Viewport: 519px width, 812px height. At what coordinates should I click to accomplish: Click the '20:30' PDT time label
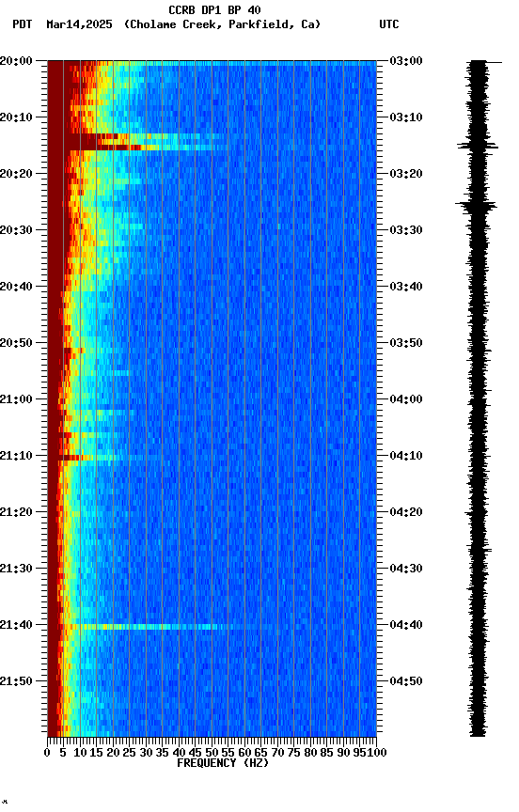(16, 230)
